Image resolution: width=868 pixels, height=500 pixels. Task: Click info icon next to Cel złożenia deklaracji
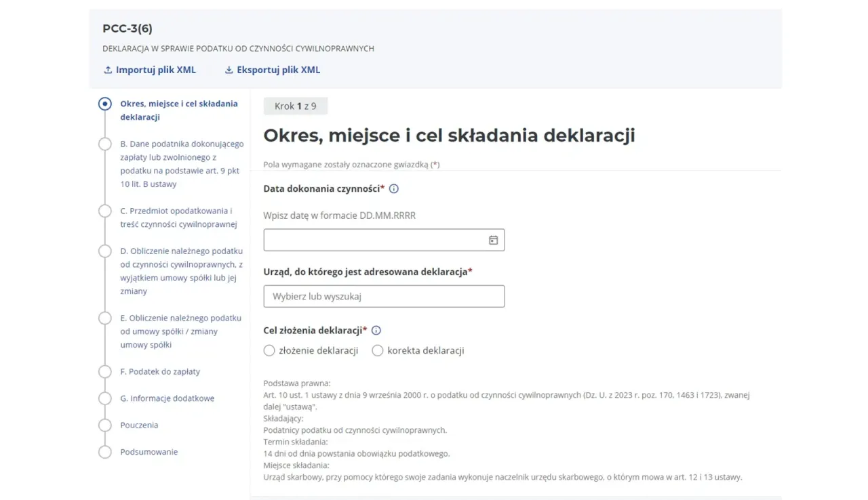(376, 330)
